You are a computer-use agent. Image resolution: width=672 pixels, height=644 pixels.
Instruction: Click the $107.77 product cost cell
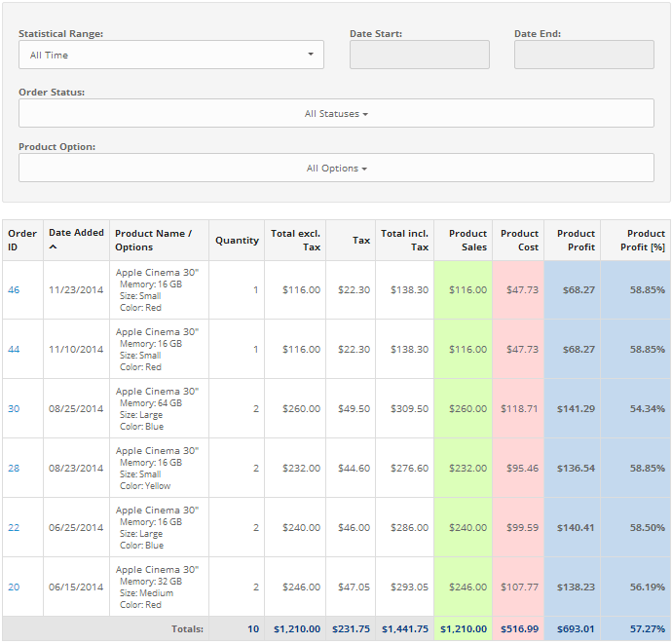click(519, 587)
